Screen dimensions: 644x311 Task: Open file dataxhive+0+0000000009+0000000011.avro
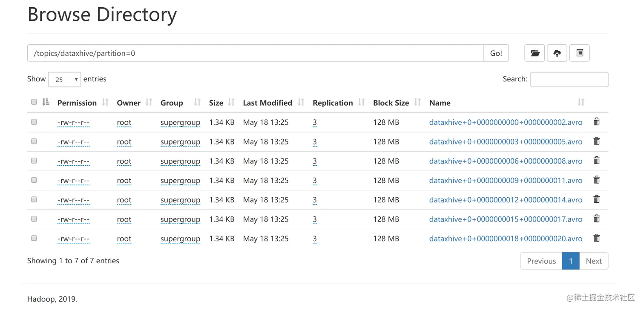pos(506,180)
